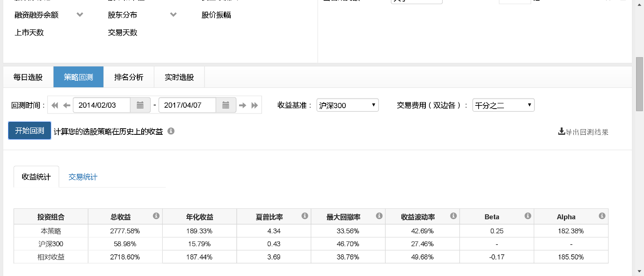
Task: Open the 交易统计 tab
Action: click(x=83, y=177)
